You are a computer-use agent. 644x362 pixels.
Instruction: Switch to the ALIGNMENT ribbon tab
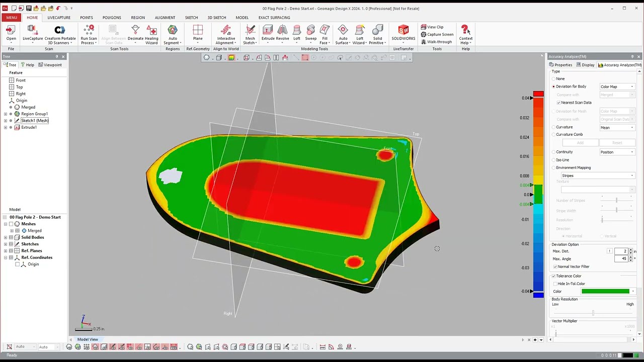(x=165, y=18)
